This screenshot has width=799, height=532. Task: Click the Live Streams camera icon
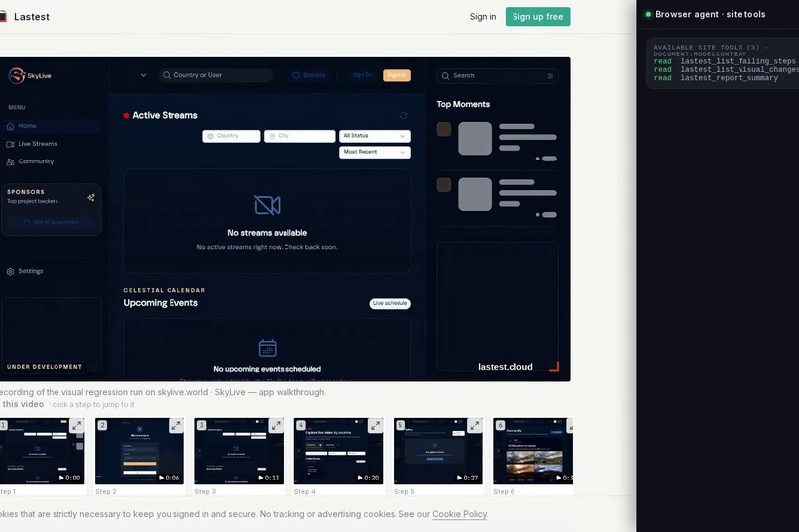(x=10, y=144)
